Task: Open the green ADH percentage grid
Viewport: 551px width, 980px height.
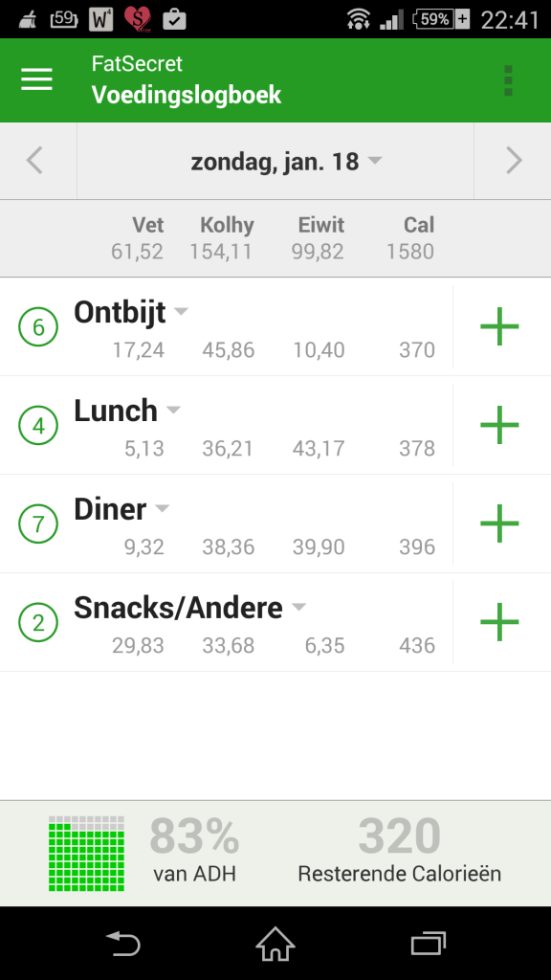Action: tap(87, 853)
